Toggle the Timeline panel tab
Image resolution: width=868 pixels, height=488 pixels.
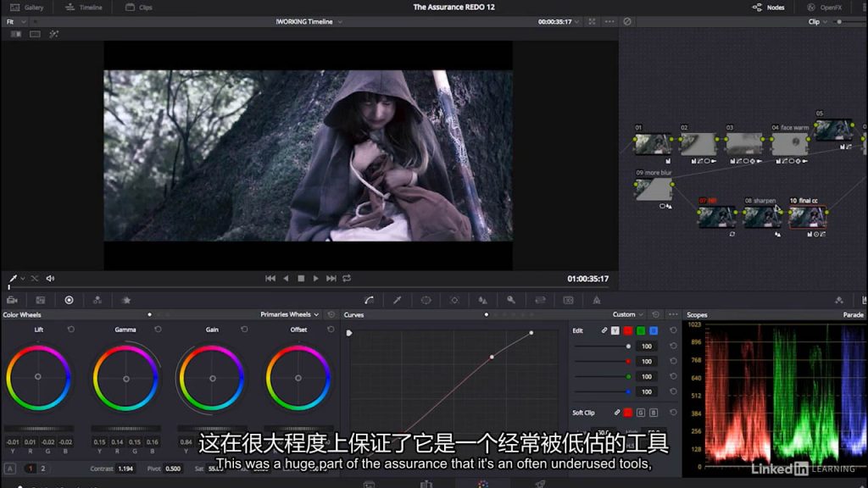84,7
